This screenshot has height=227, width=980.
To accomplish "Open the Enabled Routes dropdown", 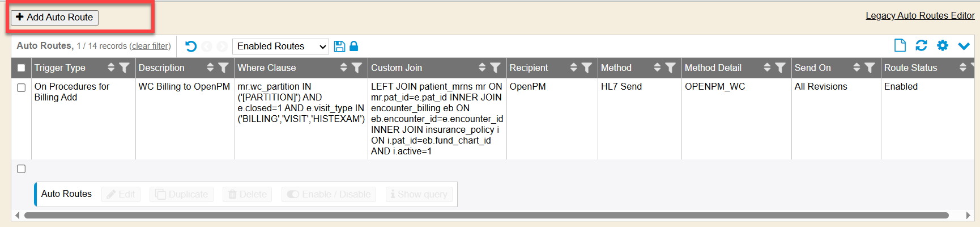I will 281,47.
